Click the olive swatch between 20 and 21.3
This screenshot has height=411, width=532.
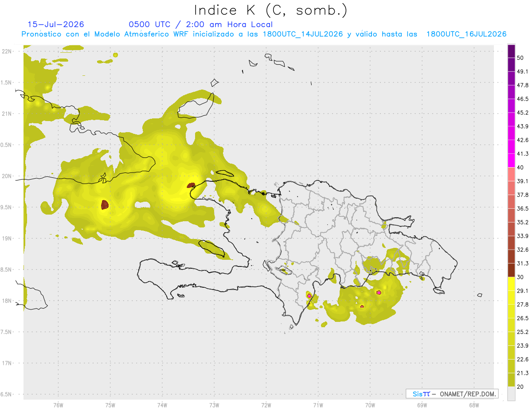click(511, 380)
